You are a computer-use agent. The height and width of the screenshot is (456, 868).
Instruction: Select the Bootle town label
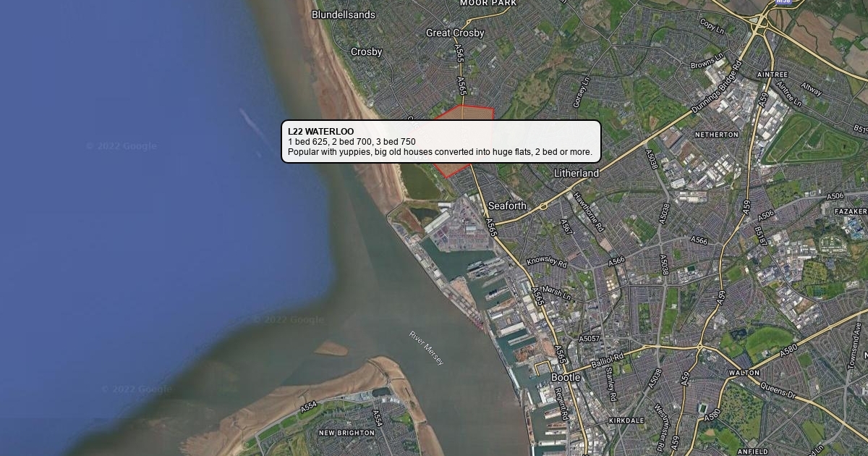tap(566, 378)
